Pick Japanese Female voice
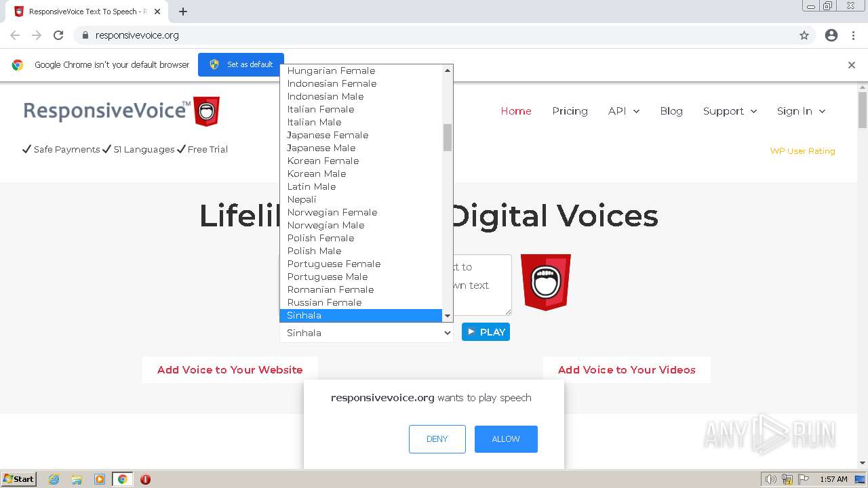Viewport: 868px width, 488px height. point(361,135)
